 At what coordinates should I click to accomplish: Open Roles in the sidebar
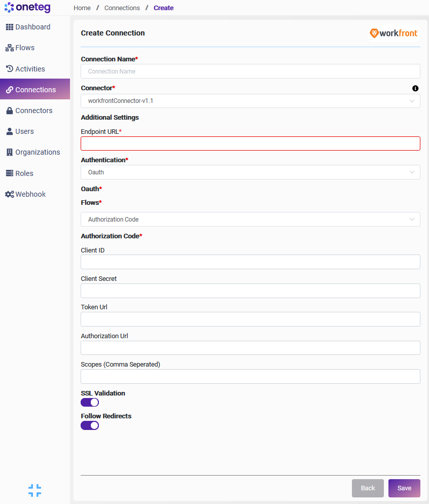24,173
